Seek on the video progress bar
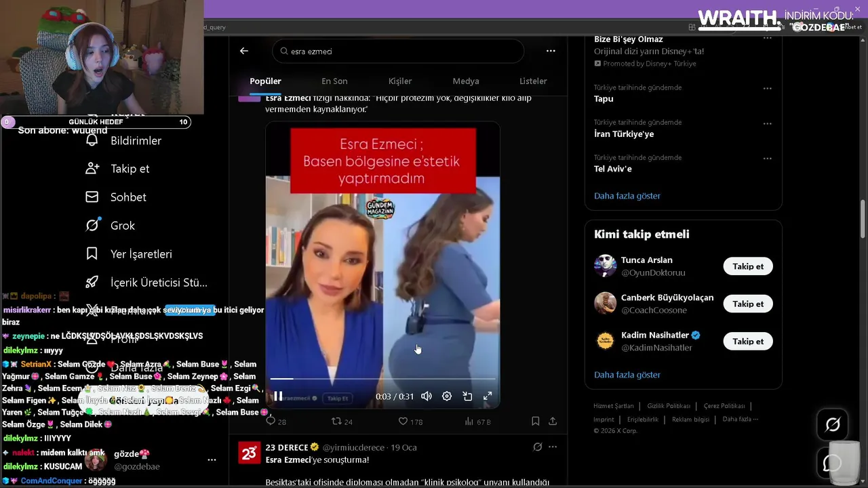The height and width of the screenshot is (488, 868). pos(382,379)
